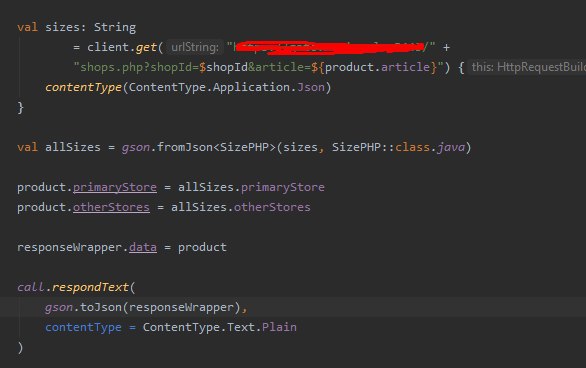Click the 'toJson' method name

(101, 307)
